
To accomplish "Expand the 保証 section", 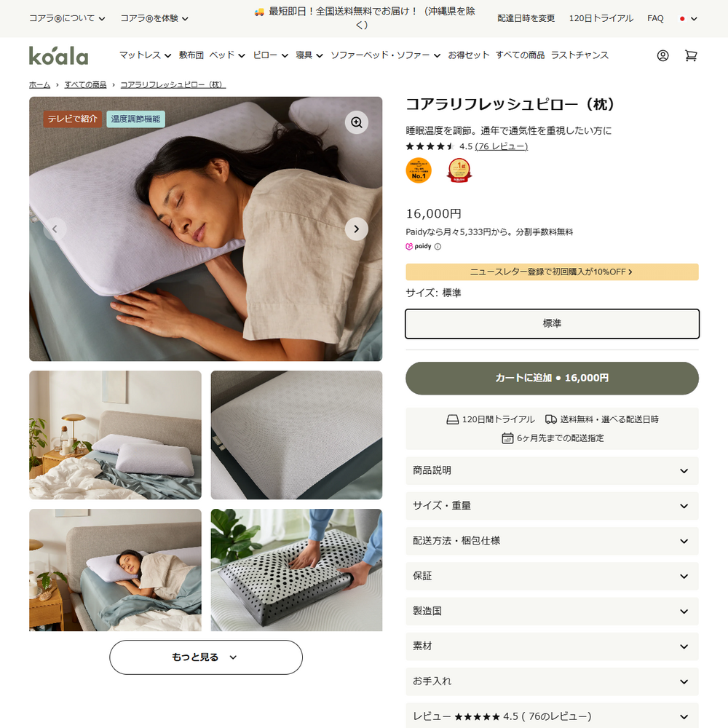I will [552, 576].
